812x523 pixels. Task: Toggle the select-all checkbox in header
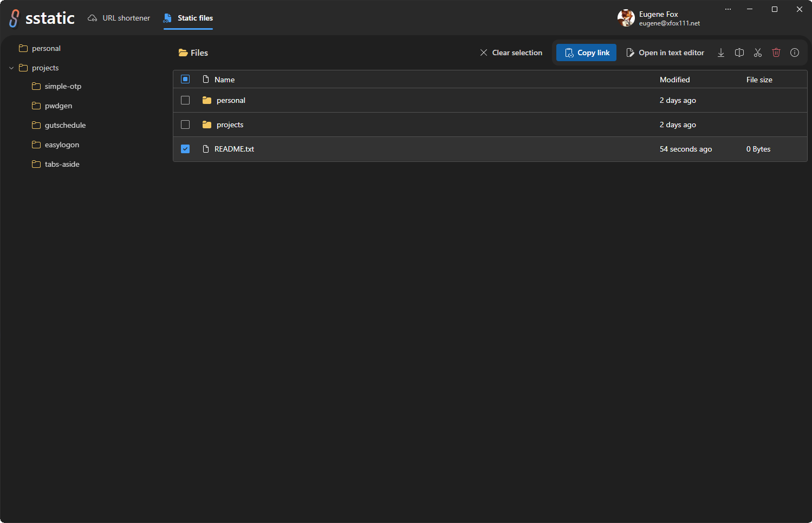click(185, 79)
